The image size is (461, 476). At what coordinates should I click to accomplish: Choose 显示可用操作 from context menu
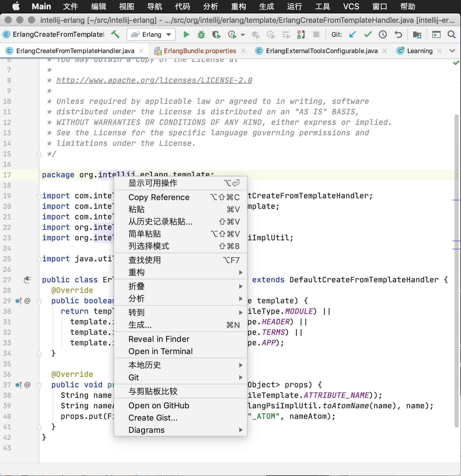[x=181, y=183]
